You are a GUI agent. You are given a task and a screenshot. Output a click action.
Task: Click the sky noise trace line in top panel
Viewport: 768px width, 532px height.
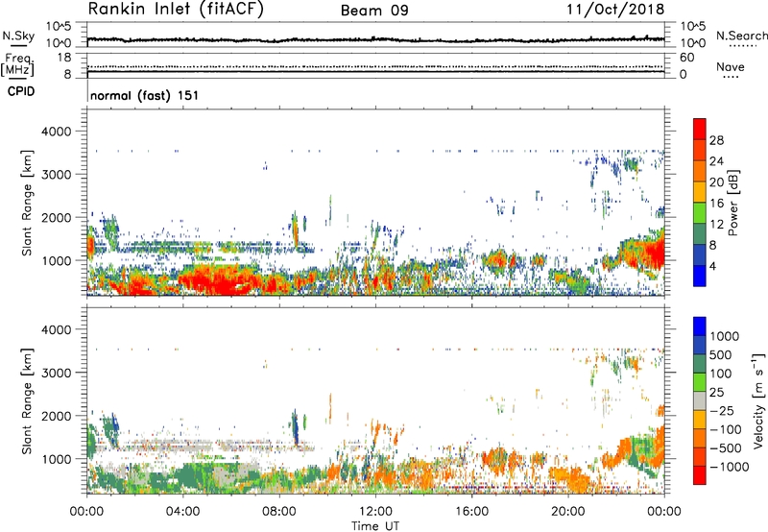[x=375, y=39]
